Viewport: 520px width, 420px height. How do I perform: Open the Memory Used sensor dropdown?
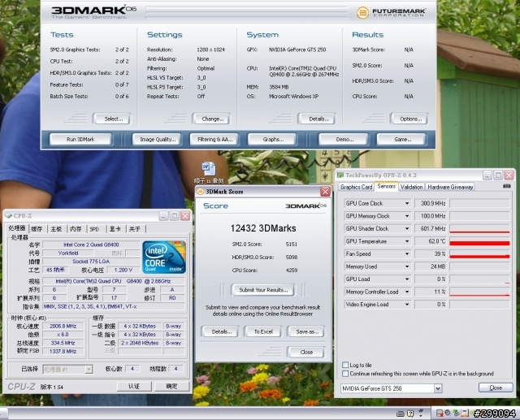tap(407, 266)
